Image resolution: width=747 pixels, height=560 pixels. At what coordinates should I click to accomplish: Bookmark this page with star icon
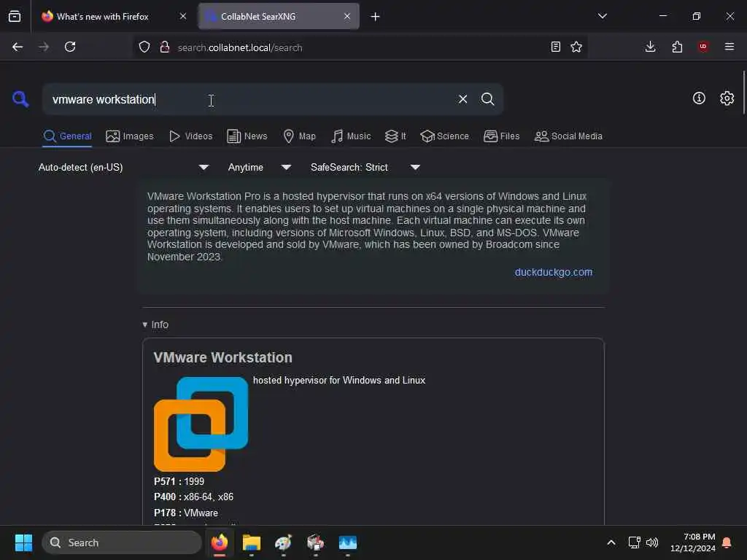[x=576, y=47]
